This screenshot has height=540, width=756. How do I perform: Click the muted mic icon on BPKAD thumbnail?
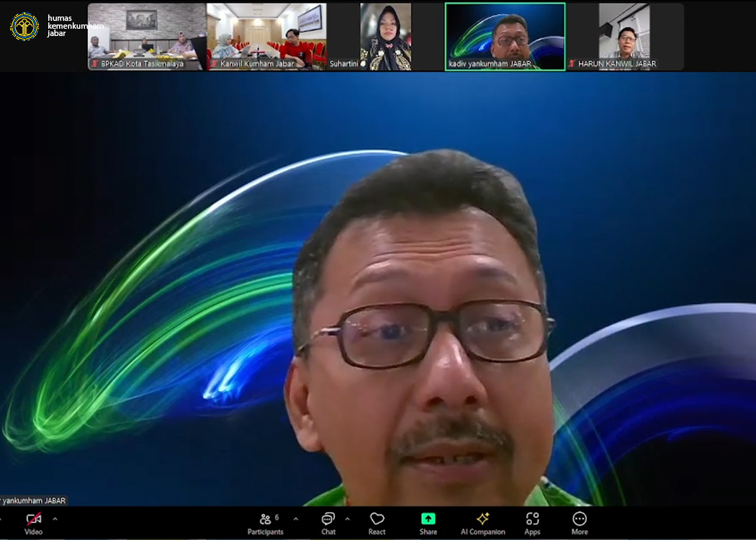tap(94, 63)
